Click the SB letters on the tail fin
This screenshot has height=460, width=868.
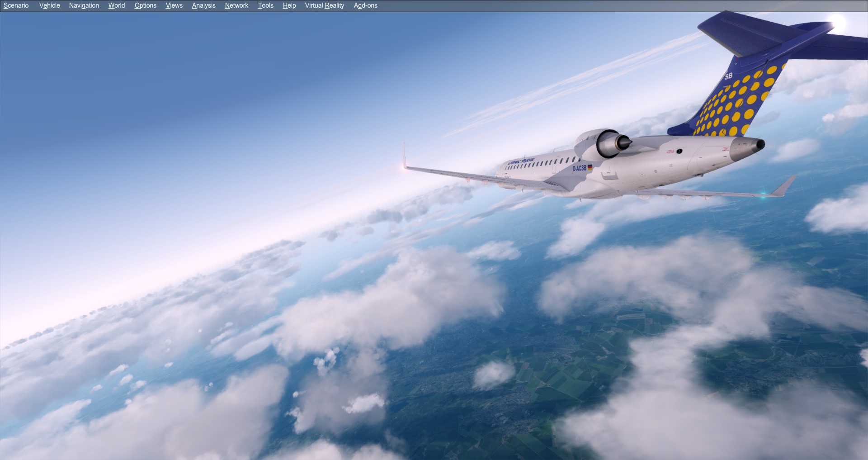click(728, 76)
